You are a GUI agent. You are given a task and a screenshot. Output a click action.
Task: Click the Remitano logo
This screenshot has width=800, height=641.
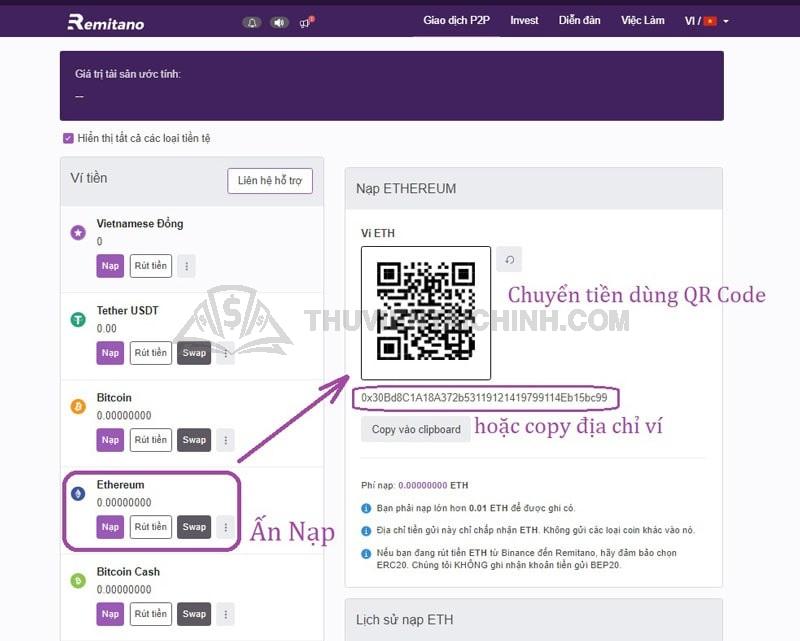point(106,22)
